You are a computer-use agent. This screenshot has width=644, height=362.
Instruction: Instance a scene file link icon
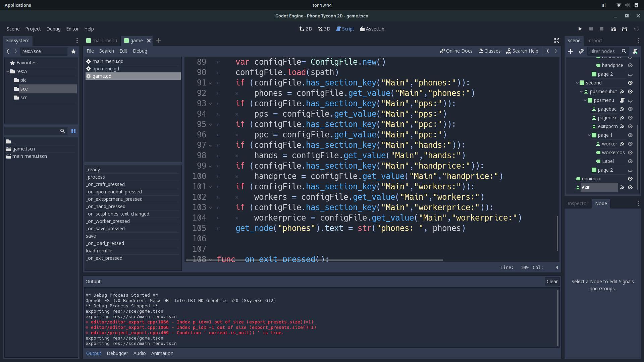[581, 51]
